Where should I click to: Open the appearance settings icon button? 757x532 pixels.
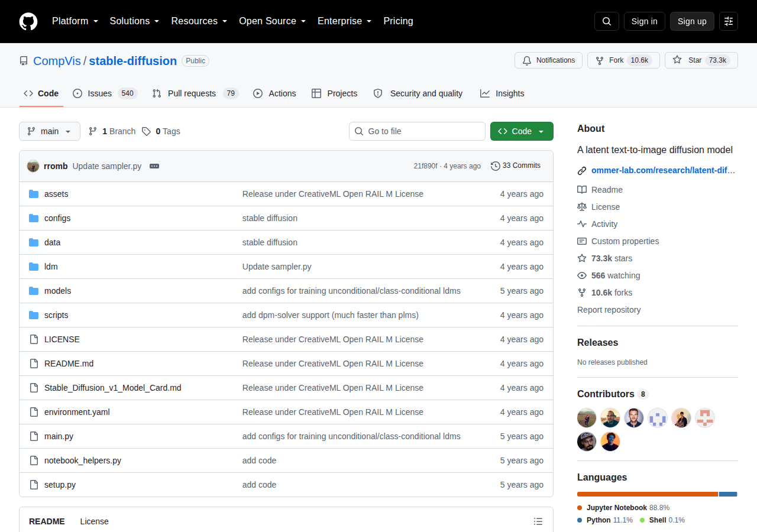729,21
